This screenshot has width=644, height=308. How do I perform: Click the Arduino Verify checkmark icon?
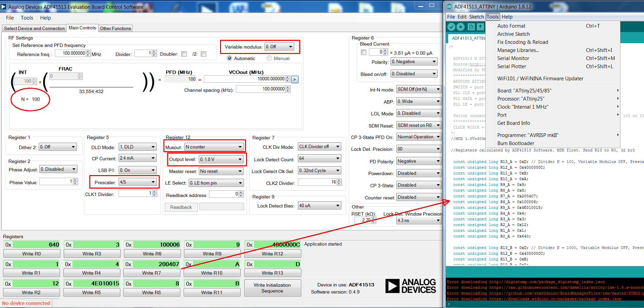452,27
